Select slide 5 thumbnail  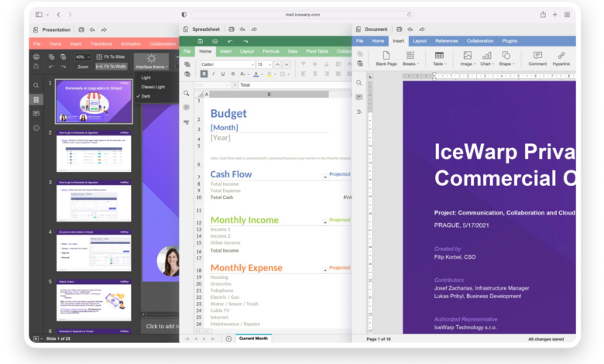tap(94, 300)
